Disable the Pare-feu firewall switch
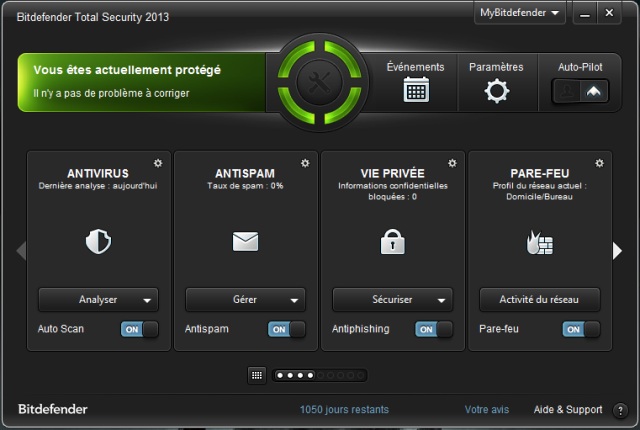 pyautogui.click(x=581, y=329)
